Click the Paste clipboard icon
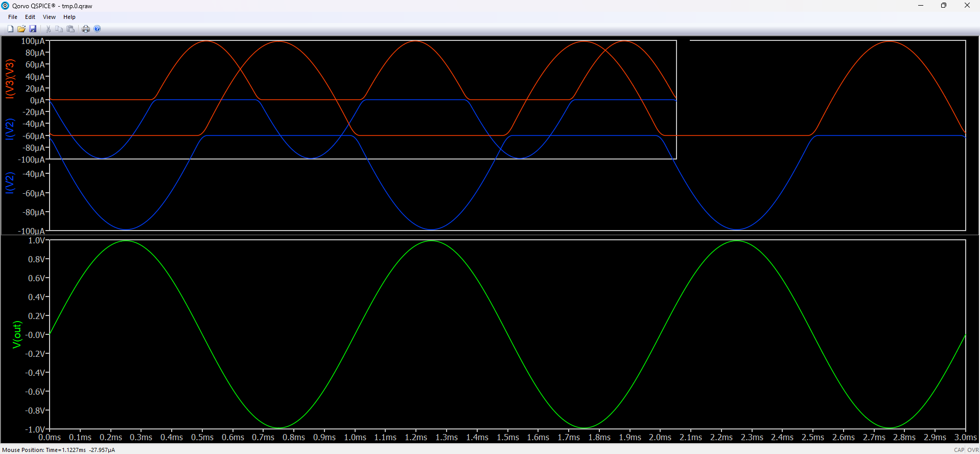 pos(71,29)
